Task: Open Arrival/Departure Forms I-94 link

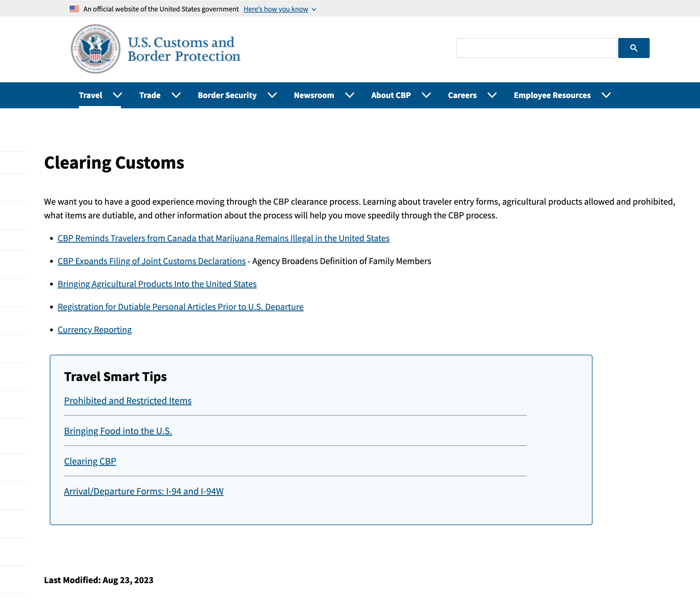Action: [144, 491]
